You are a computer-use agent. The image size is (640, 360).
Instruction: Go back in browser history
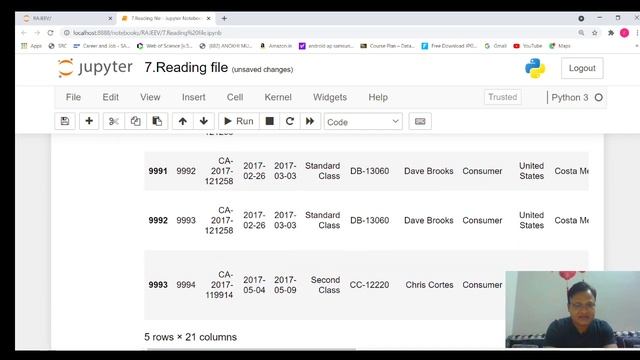(x=24, y=33)
